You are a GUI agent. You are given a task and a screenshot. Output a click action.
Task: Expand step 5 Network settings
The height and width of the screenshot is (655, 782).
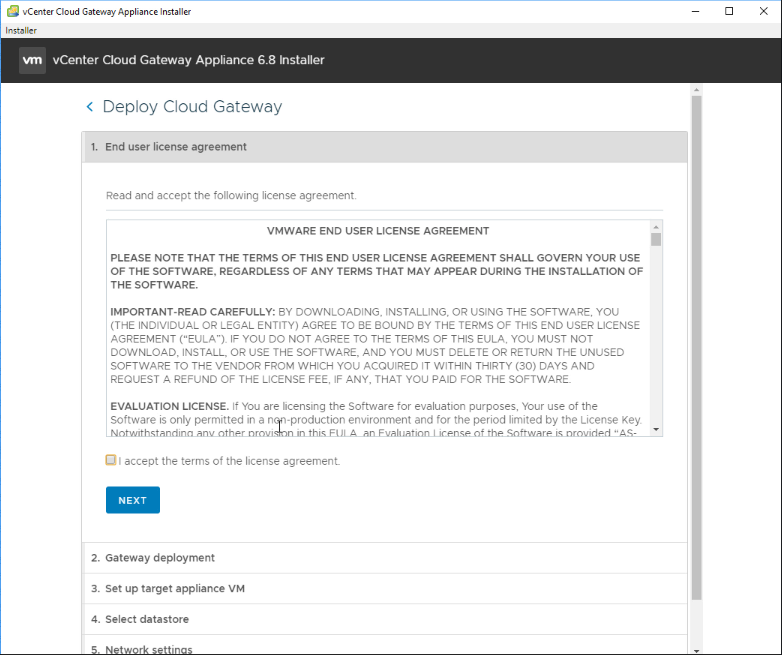385,647
